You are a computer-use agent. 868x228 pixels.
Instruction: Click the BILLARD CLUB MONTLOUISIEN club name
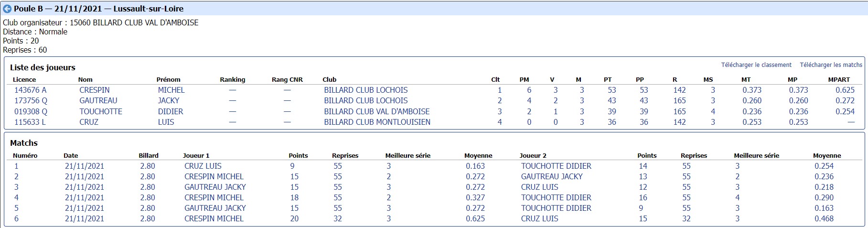[377, 122]
